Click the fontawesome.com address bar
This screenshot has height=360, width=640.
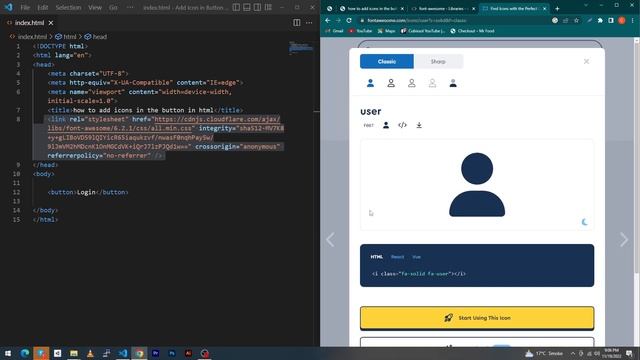(x=453, y=20)
